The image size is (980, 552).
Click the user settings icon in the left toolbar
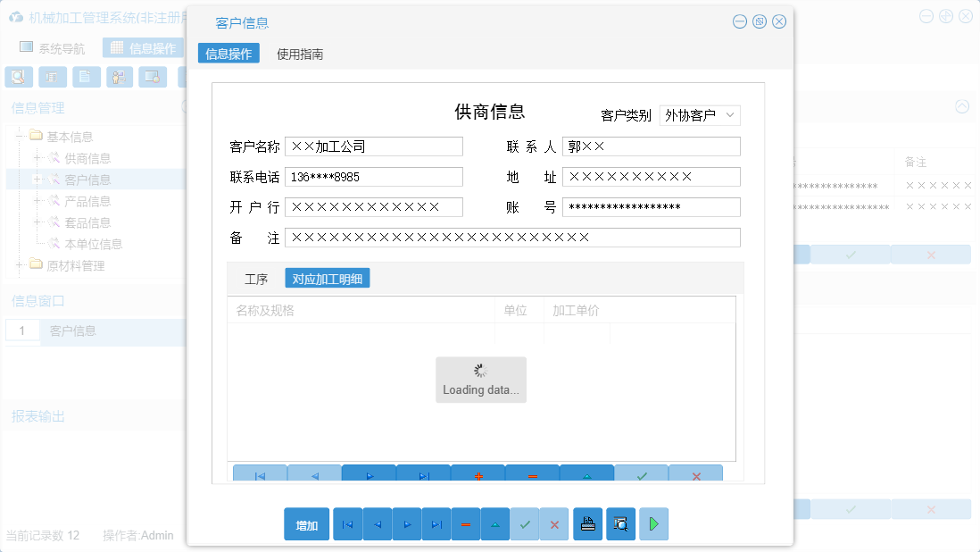click(119, 77)
